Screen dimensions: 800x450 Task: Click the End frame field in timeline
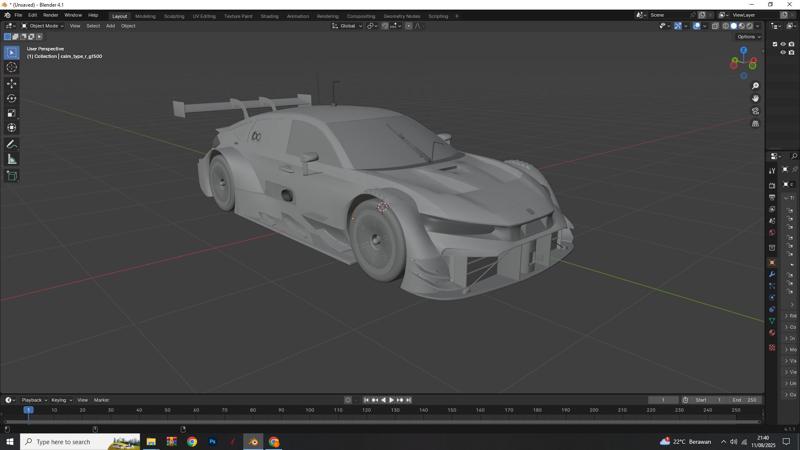745,400
